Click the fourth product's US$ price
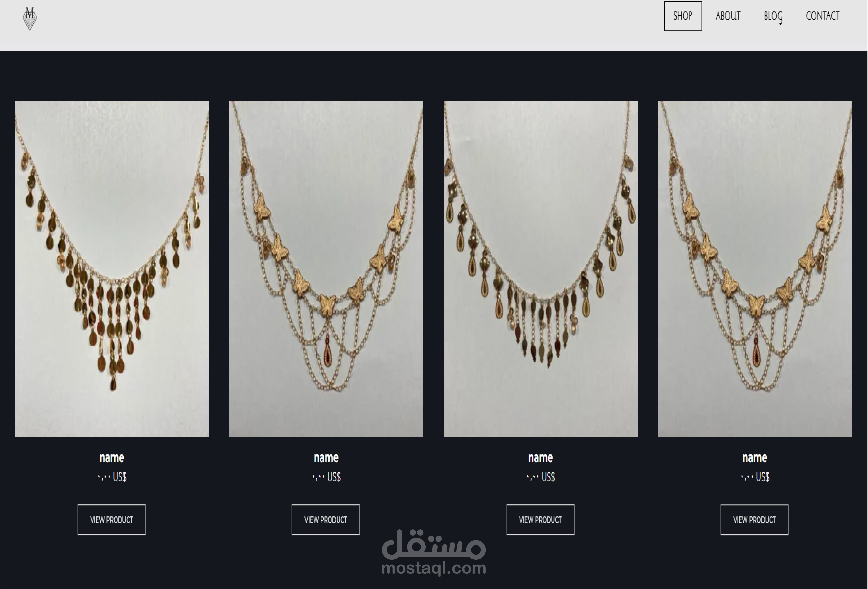The height and width of the screenshot is (589, 868). pyautogui.click(x=755, y=477)
